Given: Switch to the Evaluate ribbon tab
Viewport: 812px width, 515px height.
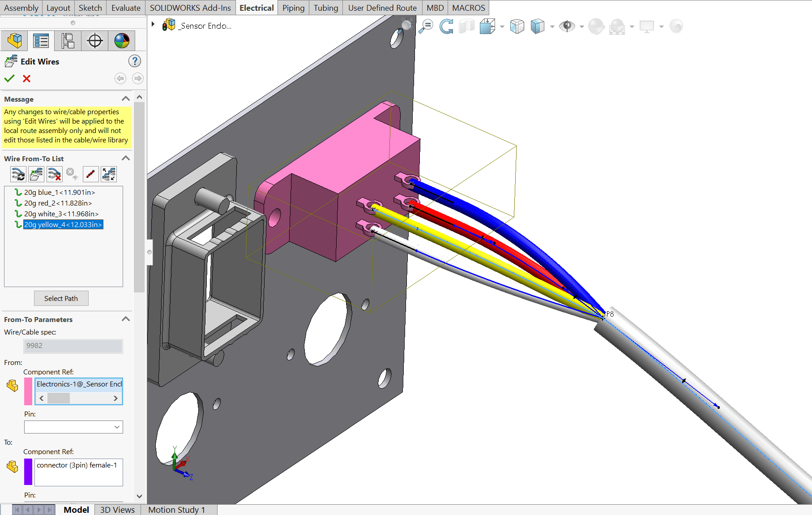Looking at the screenshot, I should click(x=126, y=8).
